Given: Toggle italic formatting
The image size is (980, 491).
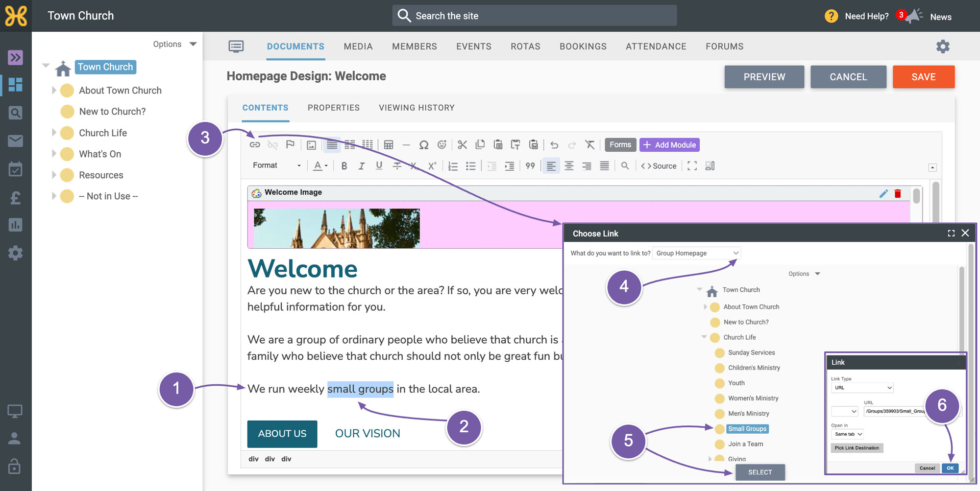Looking at the screenshot, I should [x=362, y=166].
